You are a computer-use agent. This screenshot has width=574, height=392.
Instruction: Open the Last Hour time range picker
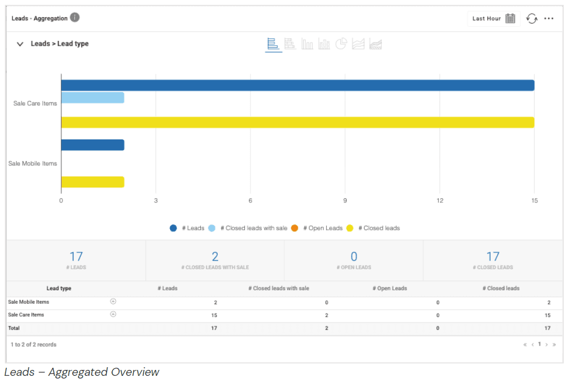[493, 18]
